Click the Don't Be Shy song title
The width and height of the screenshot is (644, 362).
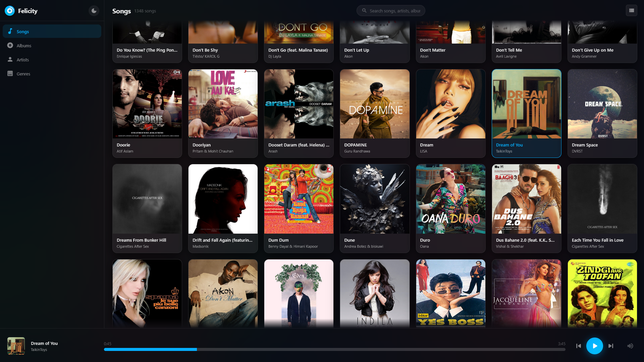point(205,50)
